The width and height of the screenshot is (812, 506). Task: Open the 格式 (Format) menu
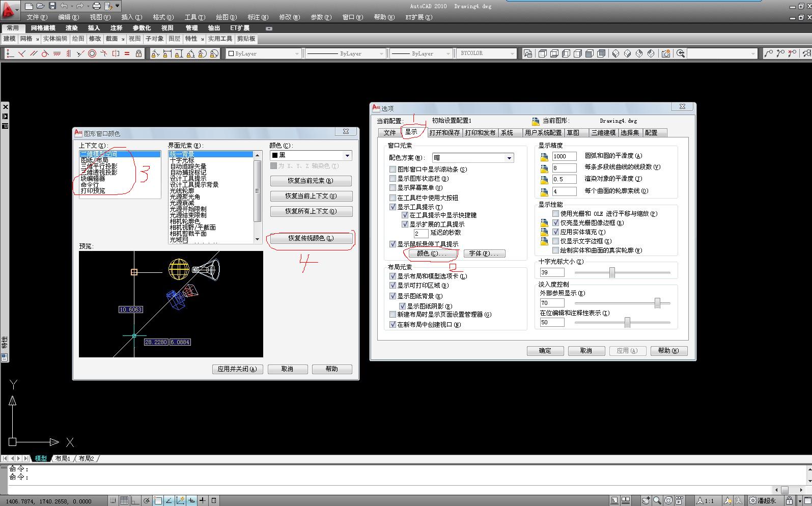(163, 17)
